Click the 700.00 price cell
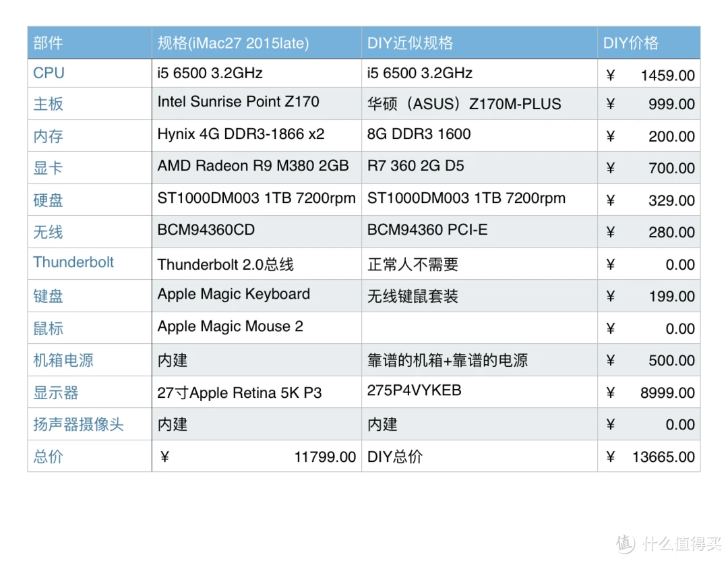This screenshot has width=728, height=561. 649,168
